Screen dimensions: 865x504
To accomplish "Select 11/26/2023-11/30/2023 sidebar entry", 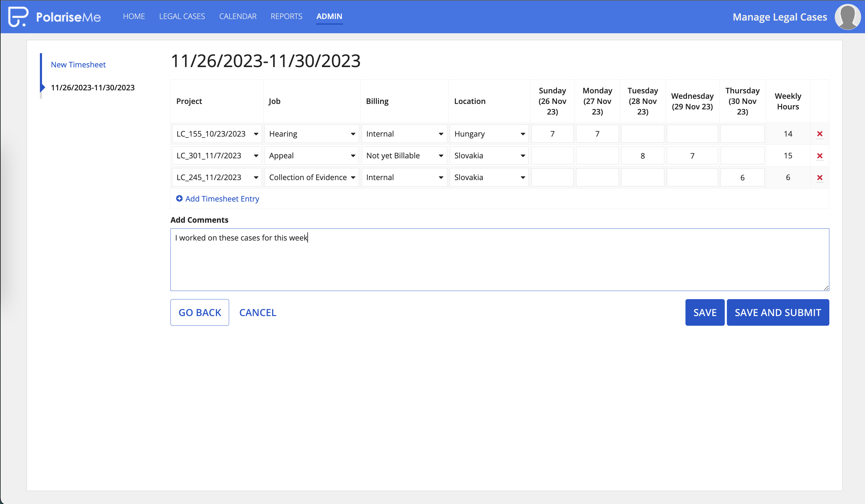I will click(93, 88).
